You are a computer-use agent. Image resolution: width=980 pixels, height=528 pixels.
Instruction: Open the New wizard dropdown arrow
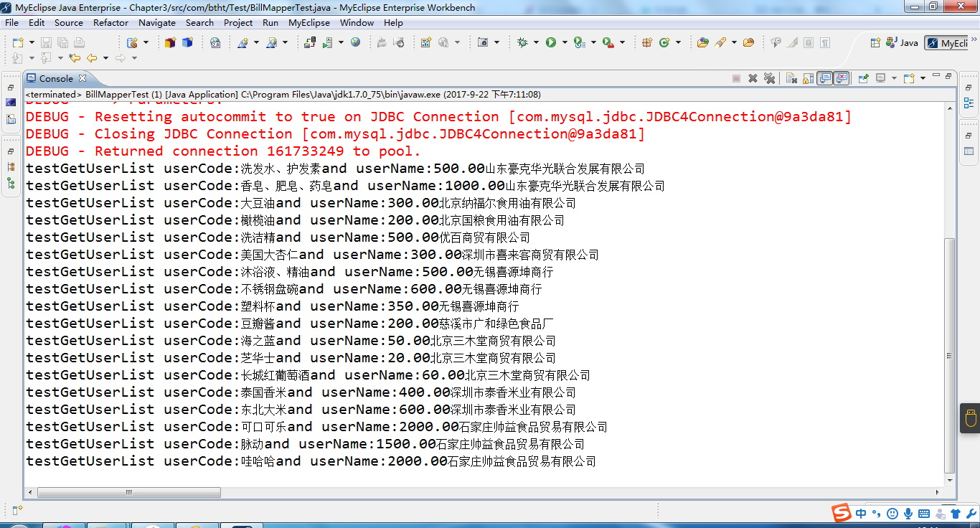coord(32,42)
